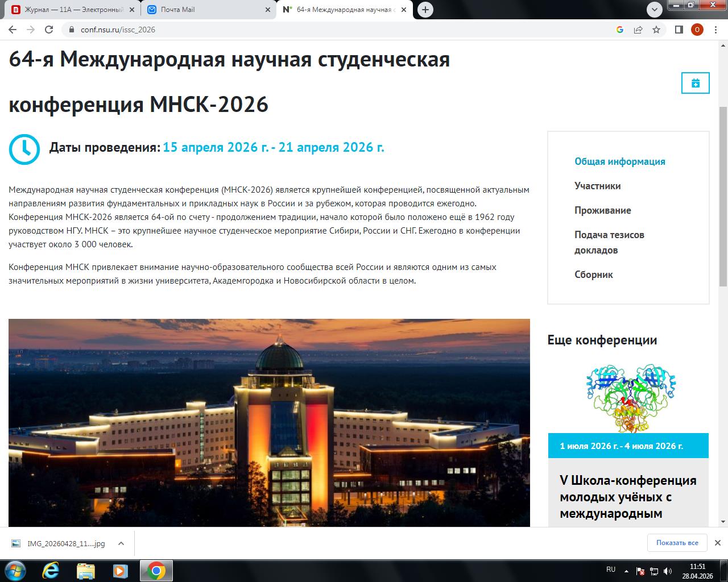Bookmark this page with the star icon
The image size is (728, 582).
(656, 30)
